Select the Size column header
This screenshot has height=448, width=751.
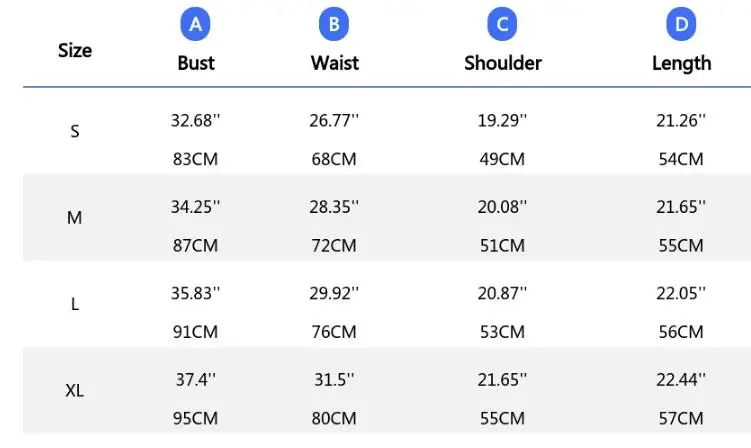pyautogui.click(x=75, y=50)
